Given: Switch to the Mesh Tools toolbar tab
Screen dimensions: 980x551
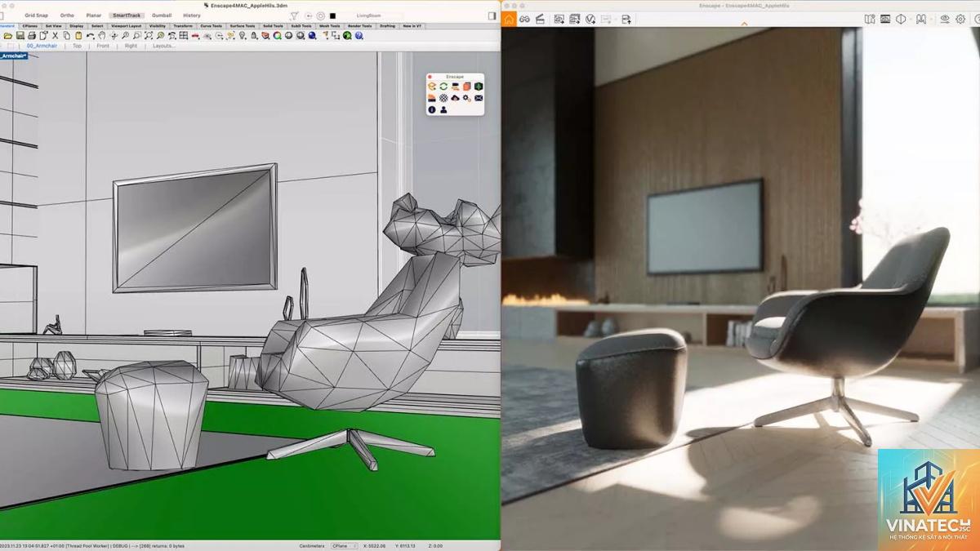Looking at the screenshot, I should pyautogui.click(x=330, y=25).
